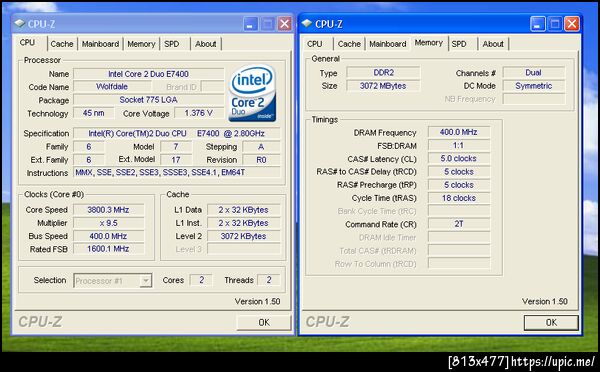Viewport: 600px width, 372px height.
Task: Click the Rated FSB value 1600.1 MHz
Action: (x=109, y=249)
